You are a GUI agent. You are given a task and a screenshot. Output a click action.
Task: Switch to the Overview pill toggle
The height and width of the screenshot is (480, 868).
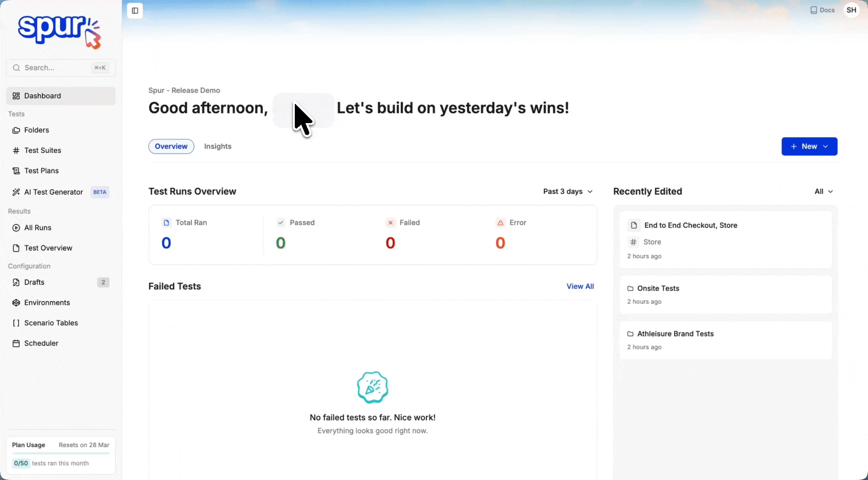[171, 146]
